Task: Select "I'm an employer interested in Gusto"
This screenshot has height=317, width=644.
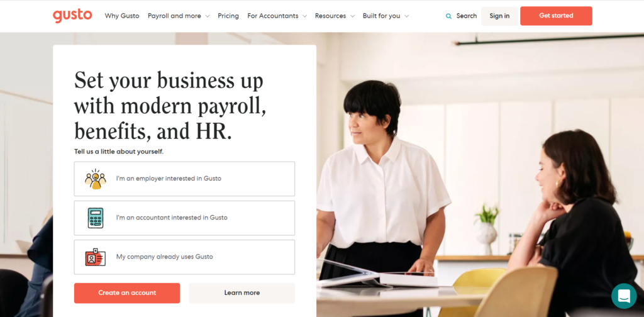Action: (184, 179)
